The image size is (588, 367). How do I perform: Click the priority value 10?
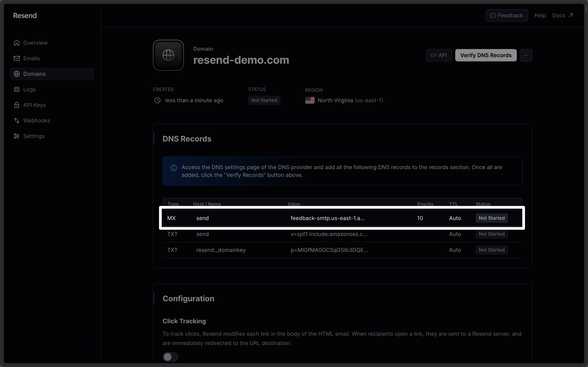pyautogui.click(x=420, y=218)
